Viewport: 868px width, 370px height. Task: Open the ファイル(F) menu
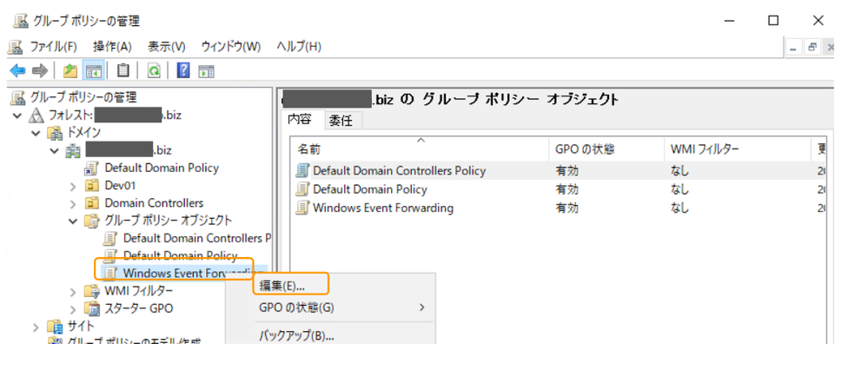click(53, 46)
